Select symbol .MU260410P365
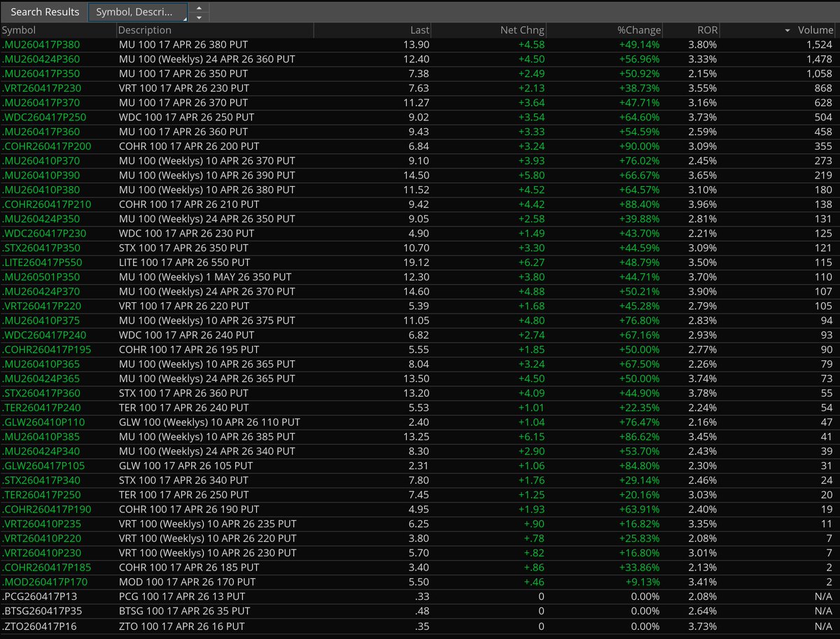 (41, 364)
